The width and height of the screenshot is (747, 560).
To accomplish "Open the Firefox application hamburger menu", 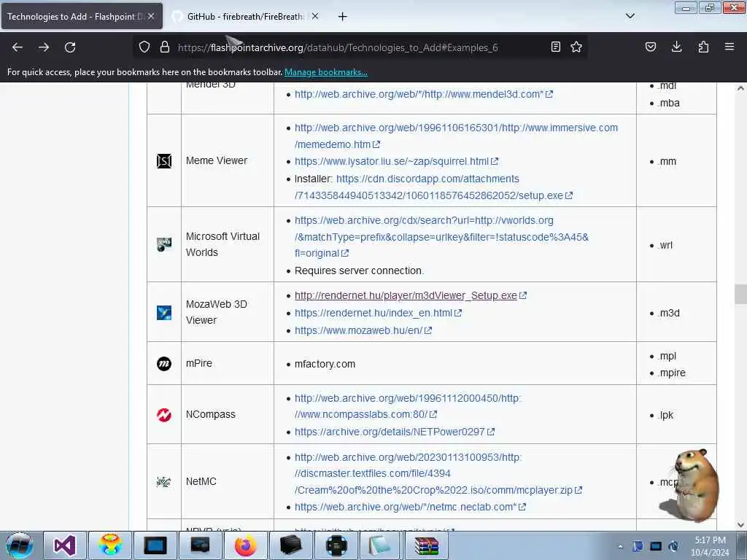I will point(729,47).
